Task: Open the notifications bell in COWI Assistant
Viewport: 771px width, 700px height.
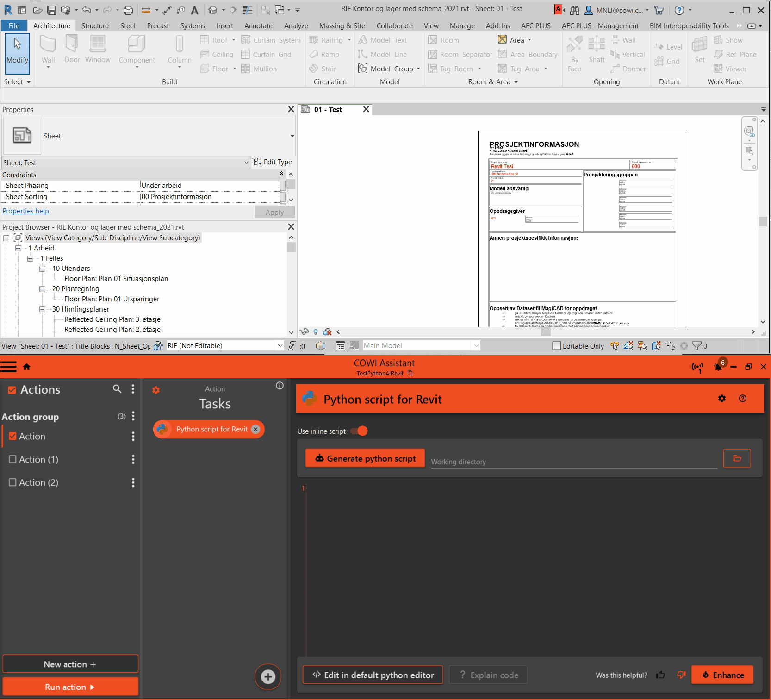Action: point(717,367)
